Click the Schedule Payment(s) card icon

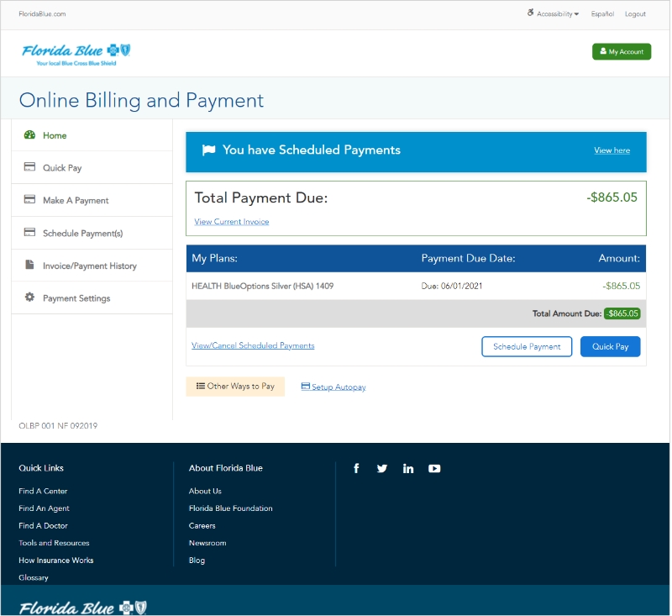[x=29, y=232]
